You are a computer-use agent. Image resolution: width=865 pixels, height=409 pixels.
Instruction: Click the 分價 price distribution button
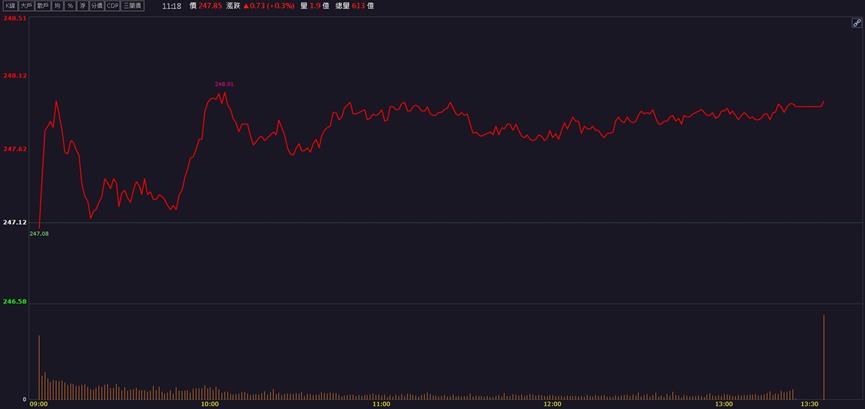97,6
